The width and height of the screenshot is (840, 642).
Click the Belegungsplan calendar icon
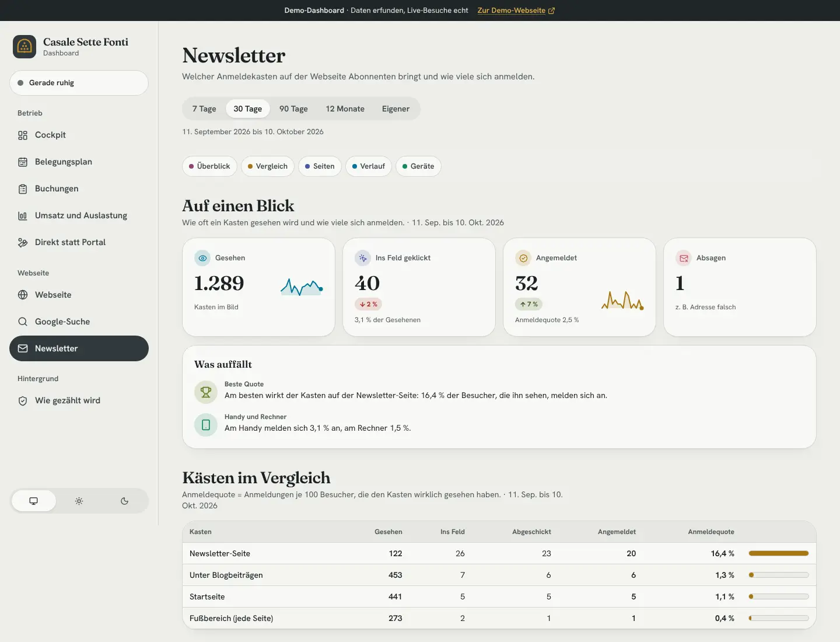(x=23, y=162)
